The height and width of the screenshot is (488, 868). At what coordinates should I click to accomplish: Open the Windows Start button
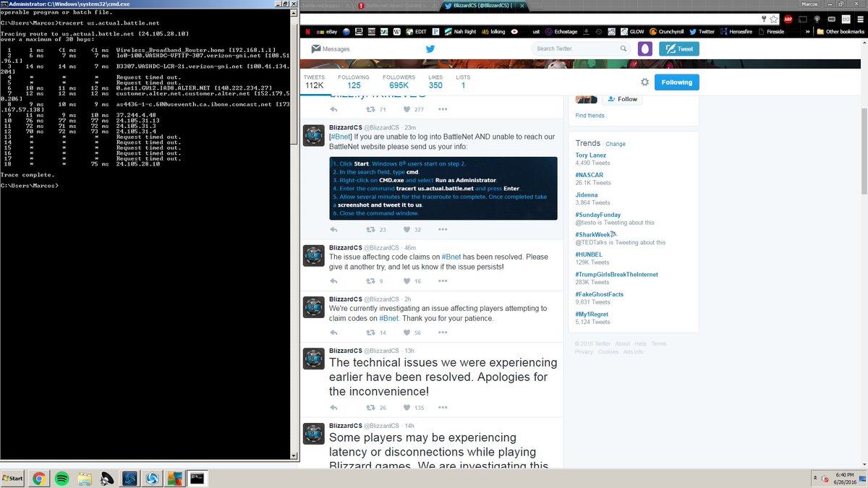tap(12, 479)
